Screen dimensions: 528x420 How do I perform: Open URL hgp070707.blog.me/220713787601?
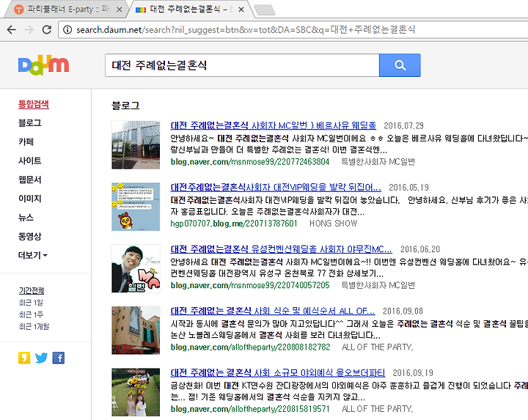pyautogui.click(x=234, y=224)
